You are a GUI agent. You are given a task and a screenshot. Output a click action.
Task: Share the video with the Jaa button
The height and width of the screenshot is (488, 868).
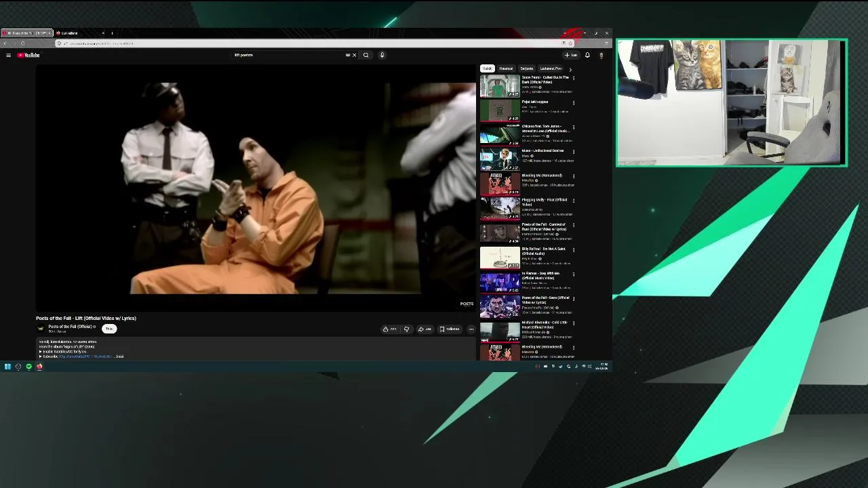[425, 329]
